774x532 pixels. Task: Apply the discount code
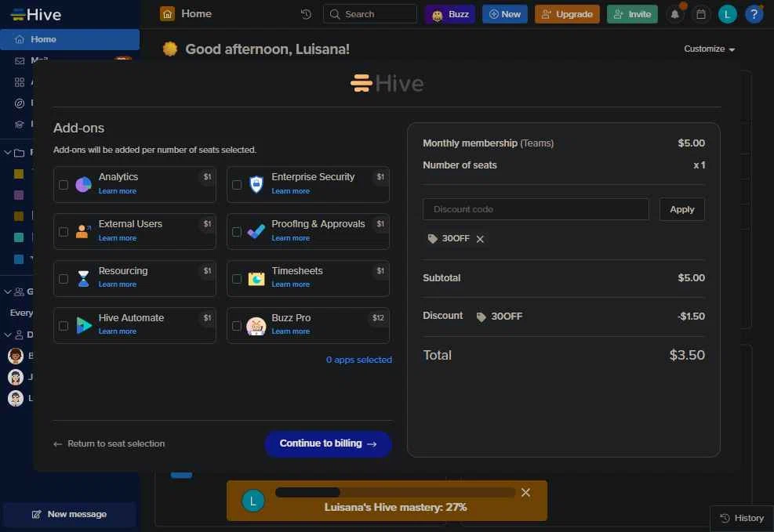click(681, 209)
